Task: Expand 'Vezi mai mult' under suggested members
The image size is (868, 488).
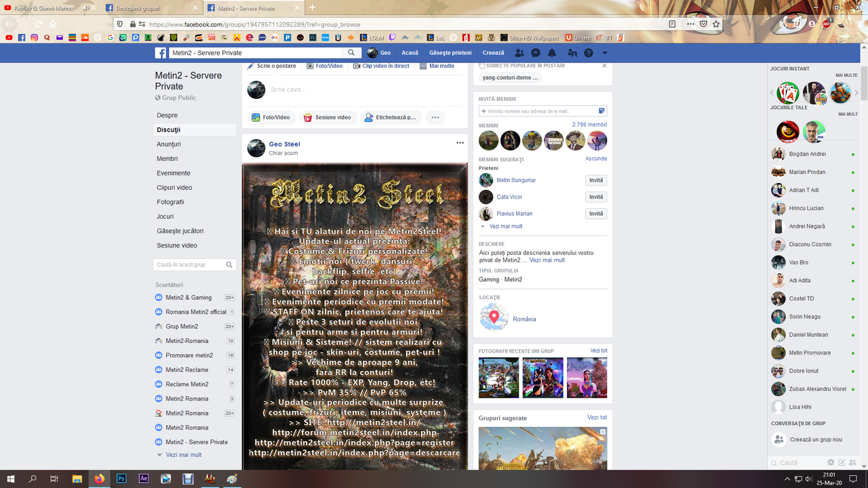Action: [x=506, y=226]
